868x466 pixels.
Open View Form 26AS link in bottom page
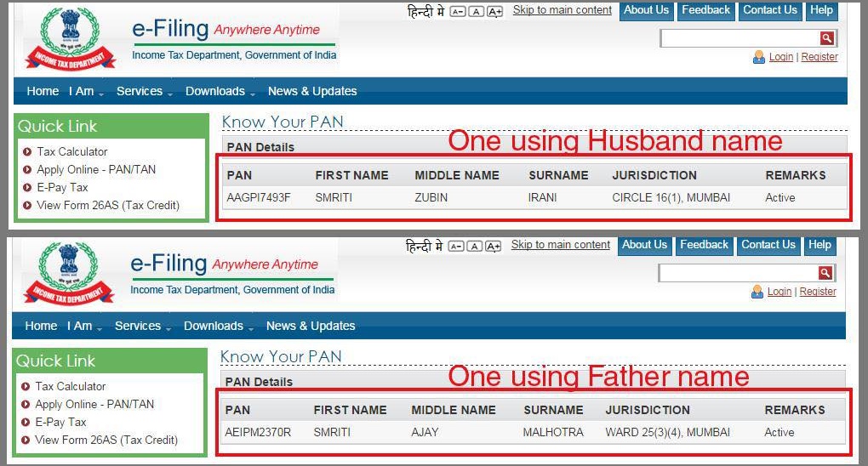(106, 440)
